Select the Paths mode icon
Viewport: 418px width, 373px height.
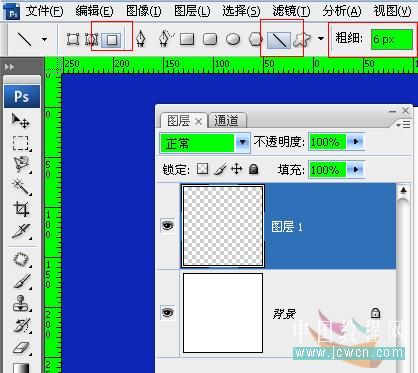click(x=91, y=39)
